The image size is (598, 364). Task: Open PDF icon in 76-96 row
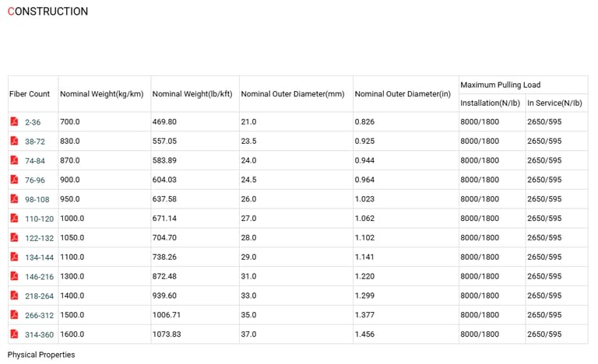(14, 180)
